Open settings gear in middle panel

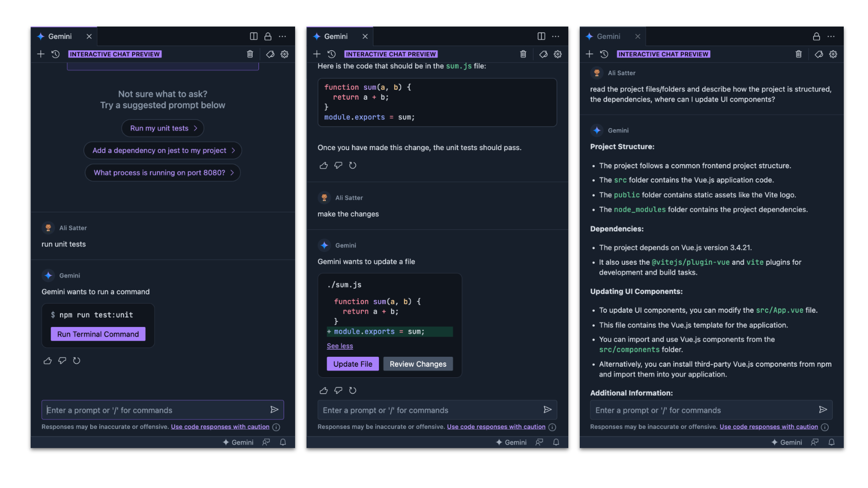558,54
